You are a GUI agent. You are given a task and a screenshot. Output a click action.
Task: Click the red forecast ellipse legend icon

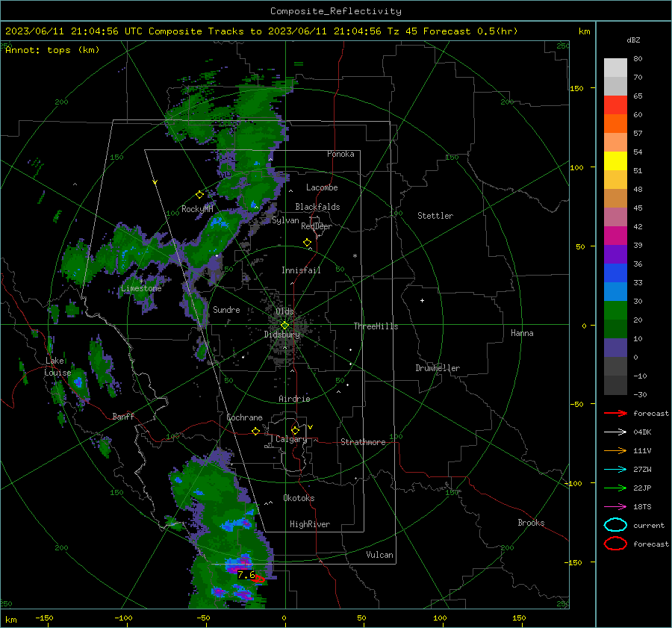[x=615, y=544]
